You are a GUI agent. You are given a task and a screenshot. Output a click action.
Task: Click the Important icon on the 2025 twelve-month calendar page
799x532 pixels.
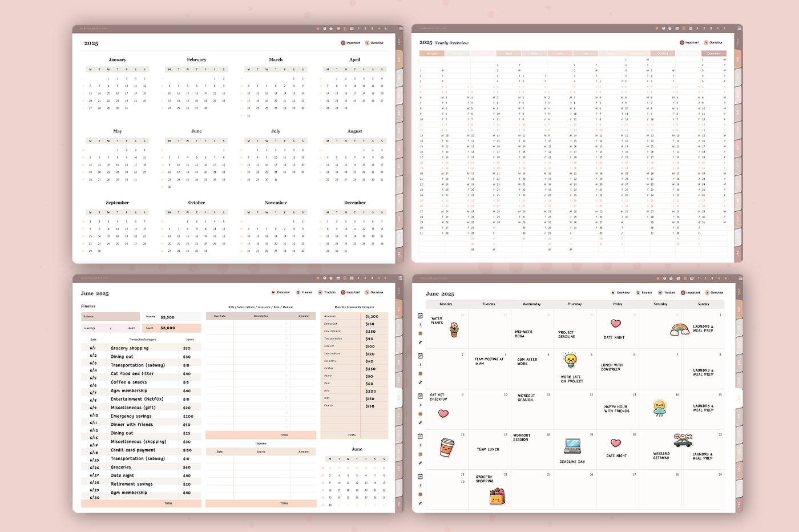pos(343,43)
